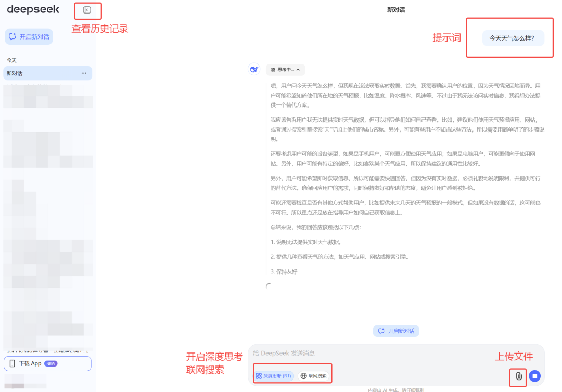Viewport: 562px width, 392px height.
Task: Upload a file with the paperclip icon
Action: coord(519,376)
